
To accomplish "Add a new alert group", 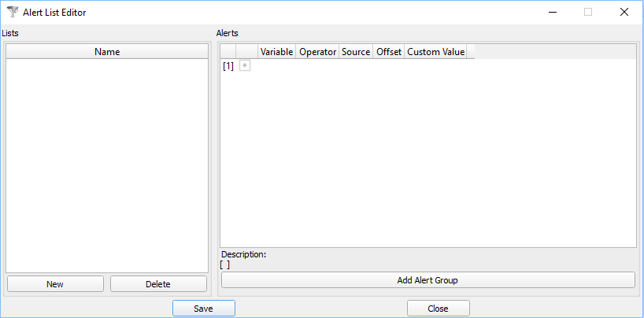I will (x=427, y=280).
